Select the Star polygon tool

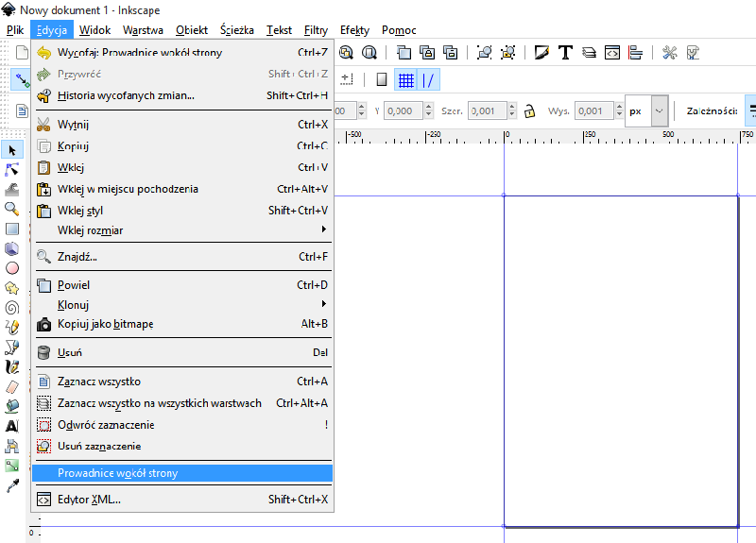[x=12, y=288]
